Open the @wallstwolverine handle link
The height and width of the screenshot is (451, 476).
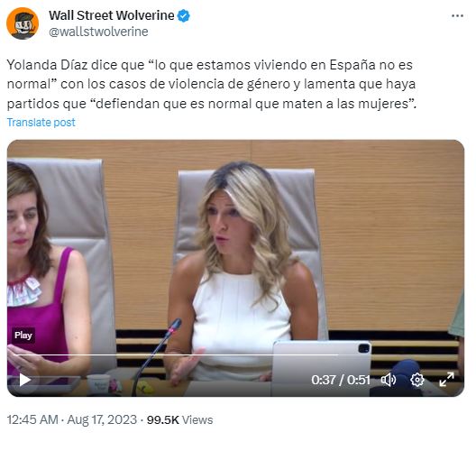coord(98,32)
